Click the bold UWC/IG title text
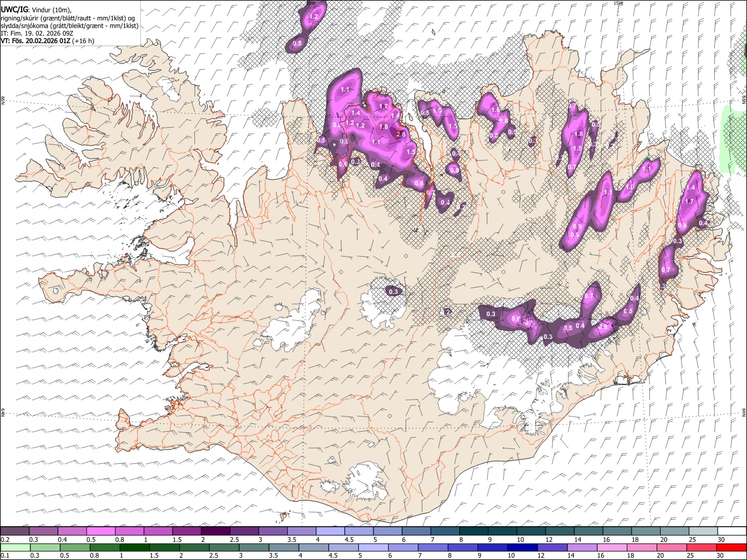 [14, 10]
